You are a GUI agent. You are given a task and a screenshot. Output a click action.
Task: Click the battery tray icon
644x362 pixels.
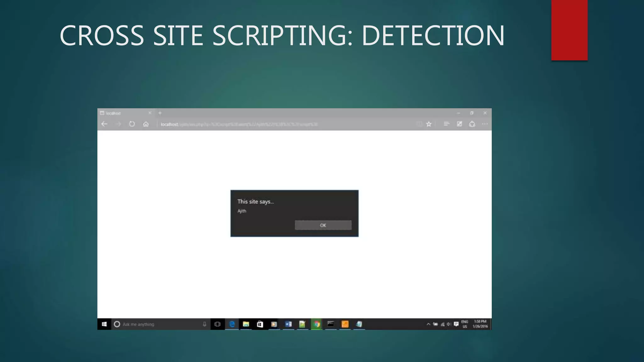[436, 324]
